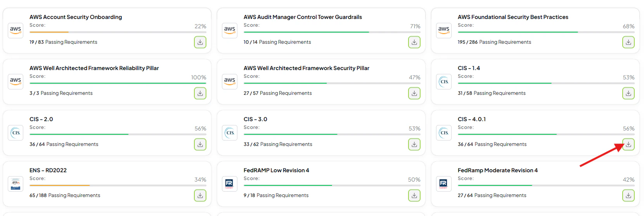Click the ENS - RD2022 card title
644x216 pixels.
pos(48,170)
